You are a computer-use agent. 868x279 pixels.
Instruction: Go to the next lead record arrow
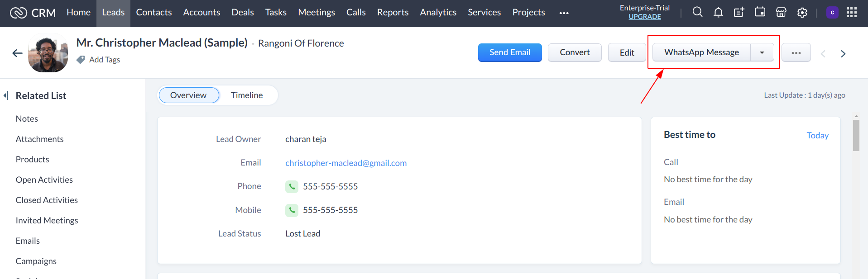[843, 54]
